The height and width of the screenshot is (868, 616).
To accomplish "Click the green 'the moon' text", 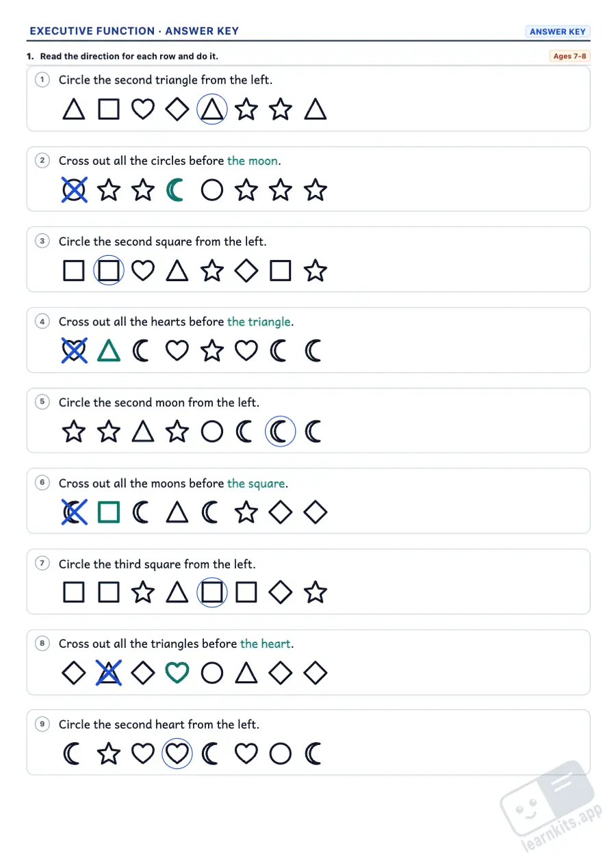I will 253,161.
